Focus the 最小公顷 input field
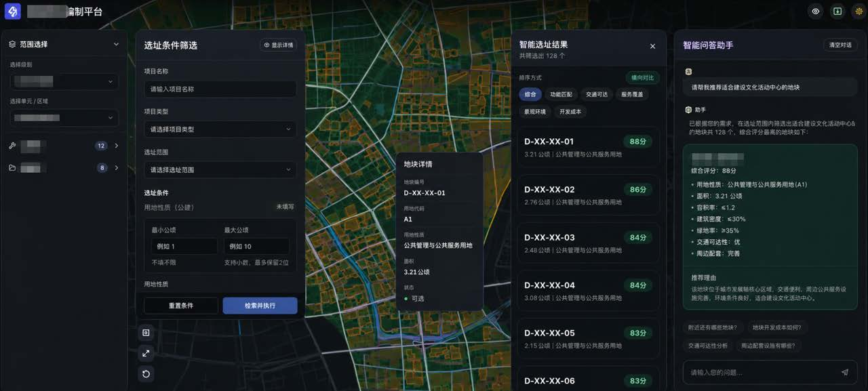 tap(184, 246)
